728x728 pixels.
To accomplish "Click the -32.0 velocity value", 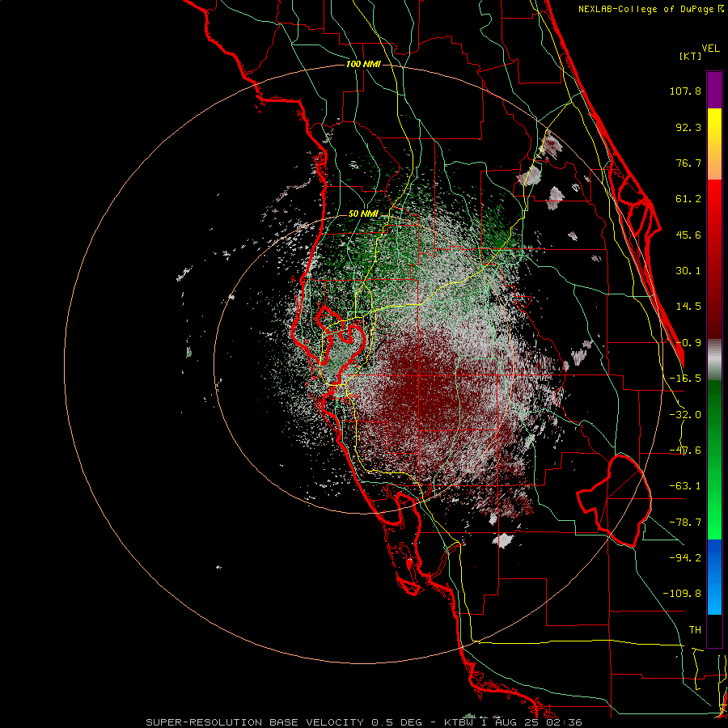I will point(685,415).
